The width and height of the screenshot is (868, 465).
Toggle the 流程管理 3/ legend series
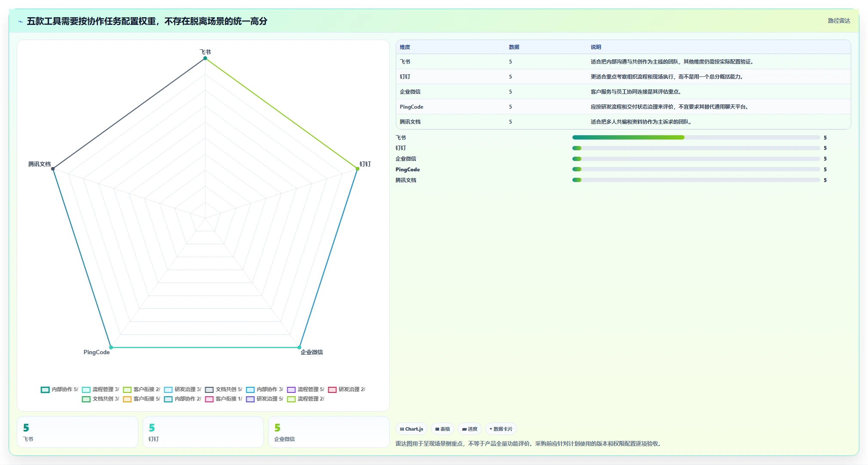101,389
